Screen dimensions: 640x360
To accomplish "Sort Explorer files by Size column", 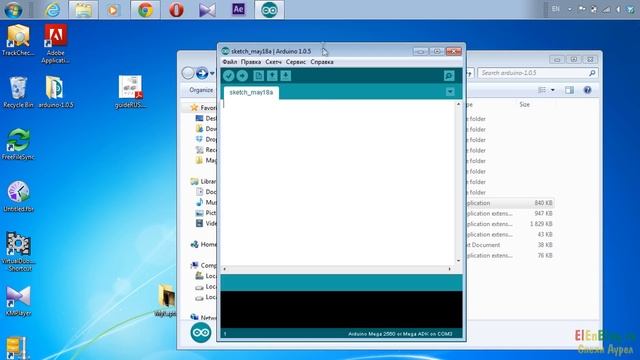I will [x=524, y=104].
